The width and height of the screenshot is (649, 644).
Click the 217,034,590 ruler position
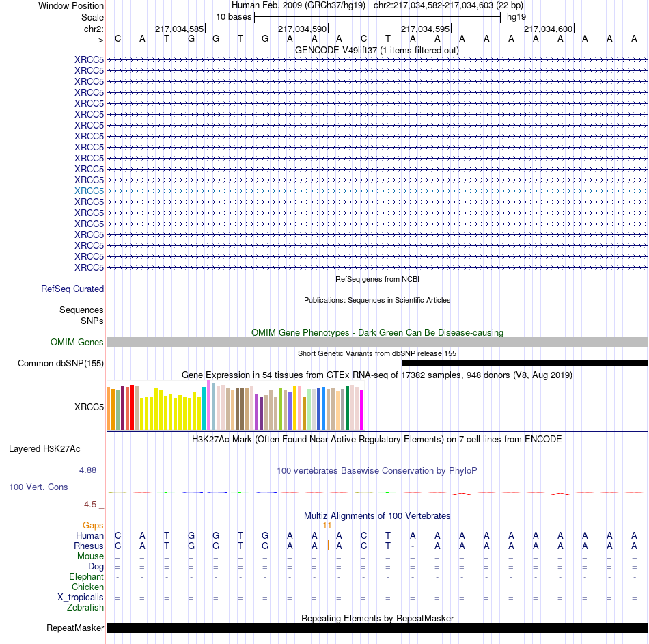pos(302,29)
